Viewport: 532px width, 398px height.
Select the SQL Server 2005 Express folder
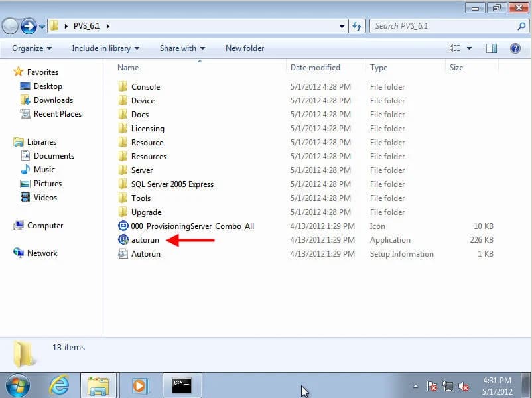coord(172,184)
